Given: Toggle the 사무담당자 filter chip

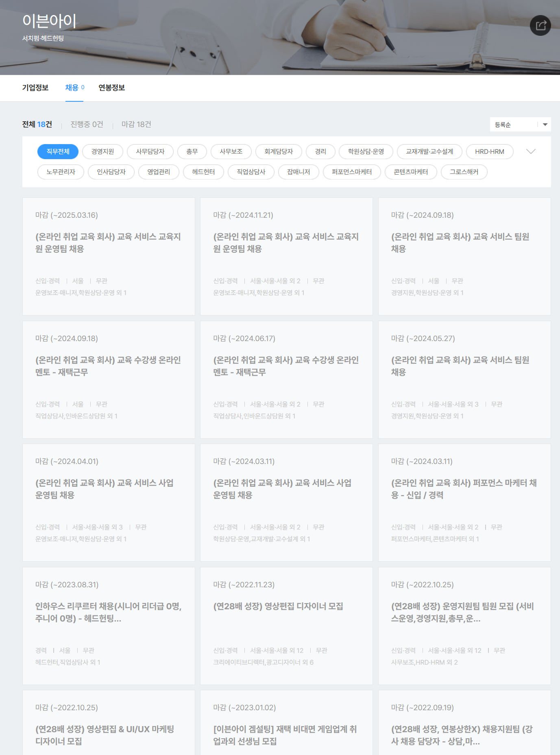Looking at the screenshot, I should pyautogui.click(x=150, y=151).
